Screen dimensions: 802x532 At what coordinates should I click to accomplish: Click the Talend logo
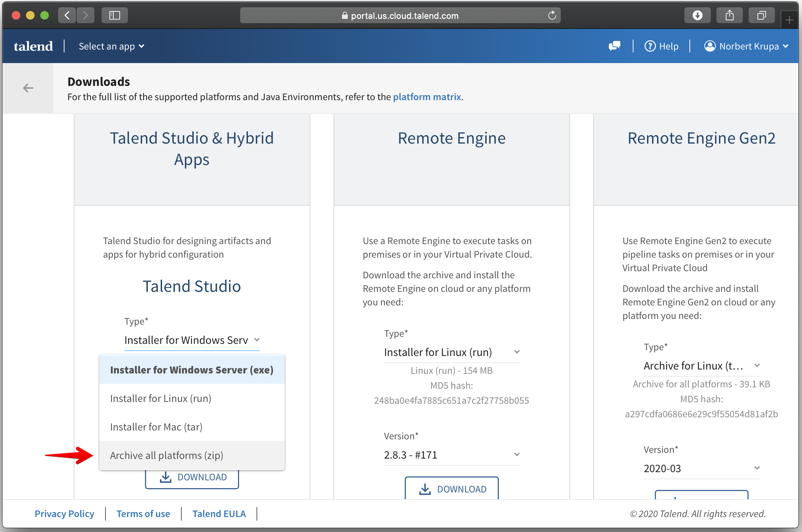point(33,46)
